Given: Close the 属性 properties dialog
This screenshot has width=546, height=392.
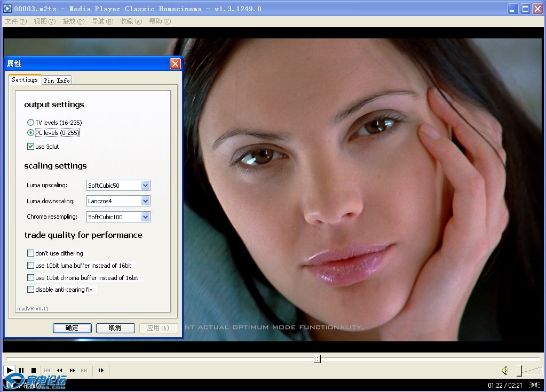Looking at the screenshot, I should pyautogui.click(x=175, y=64).
